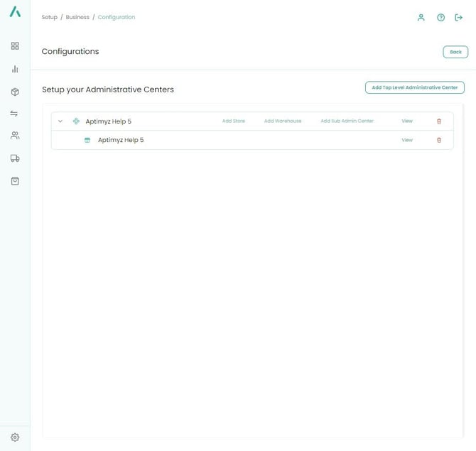Open the settings gear in sidebar

pyautogui.click(x=15, y=438)
